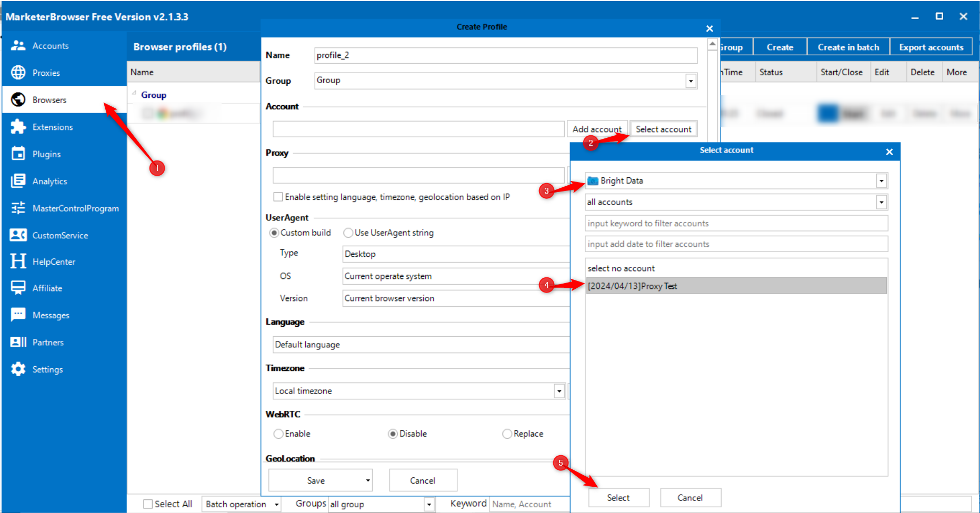Open the all accounts dropdown

882,202
